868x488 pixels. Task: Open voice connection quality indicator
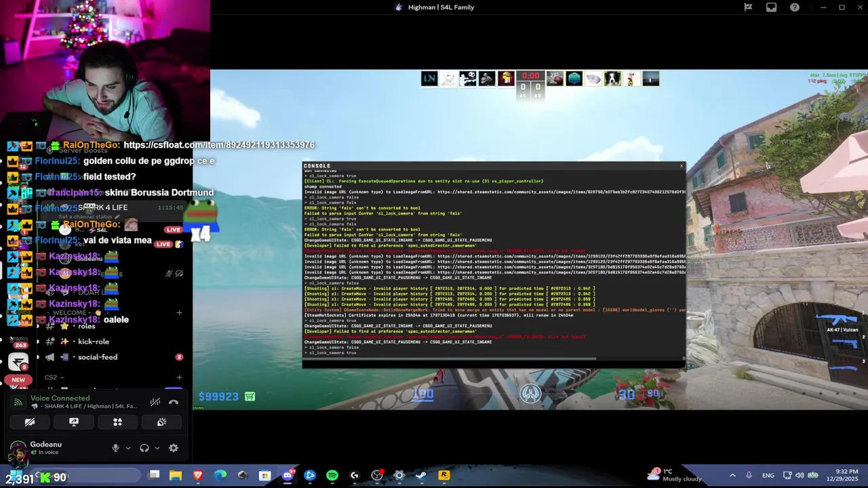coord(18,402)
